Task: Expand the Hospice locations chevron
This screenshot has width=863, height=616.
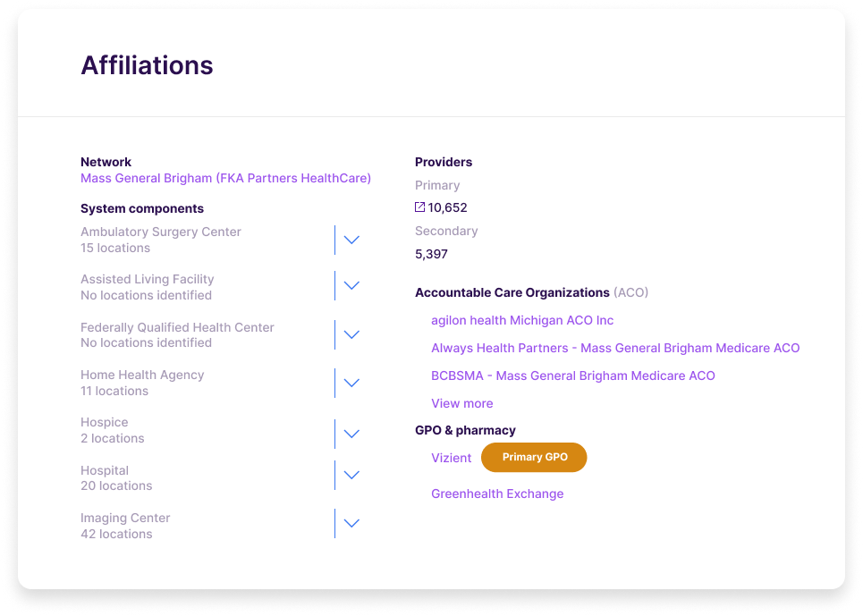Action: point(351,434)
